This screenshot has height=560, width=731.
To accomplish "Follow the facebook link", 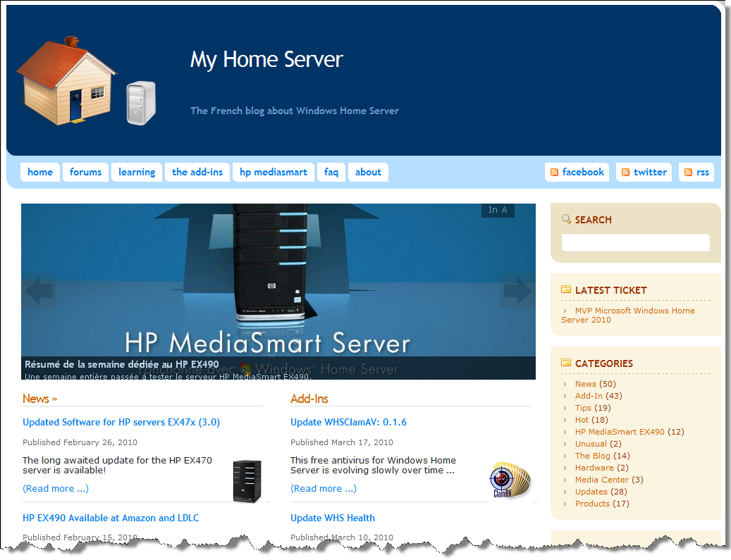I will point(577,172).
